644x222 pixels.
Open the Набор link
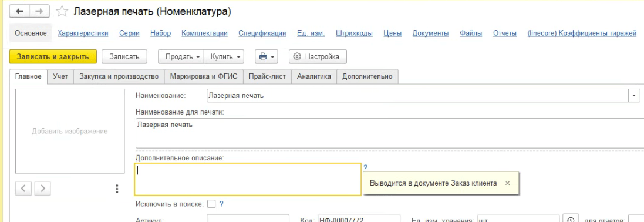pyautogui.click(x=161, y=33)
